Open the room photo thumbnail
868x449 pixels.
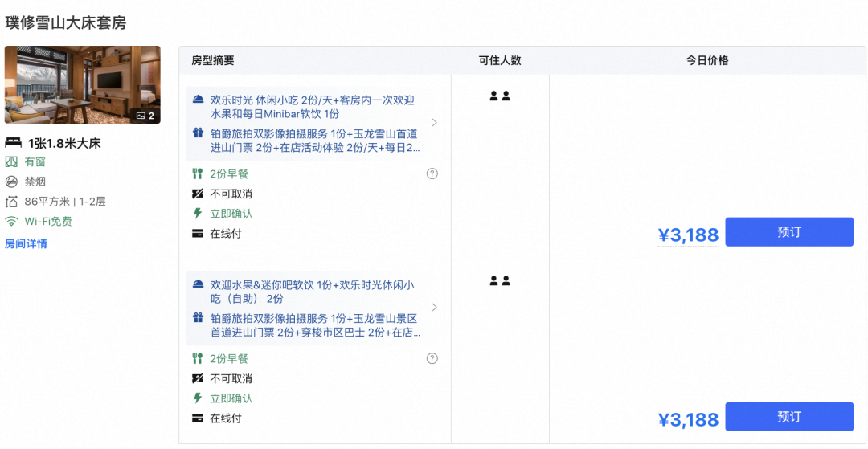point(83,84)
